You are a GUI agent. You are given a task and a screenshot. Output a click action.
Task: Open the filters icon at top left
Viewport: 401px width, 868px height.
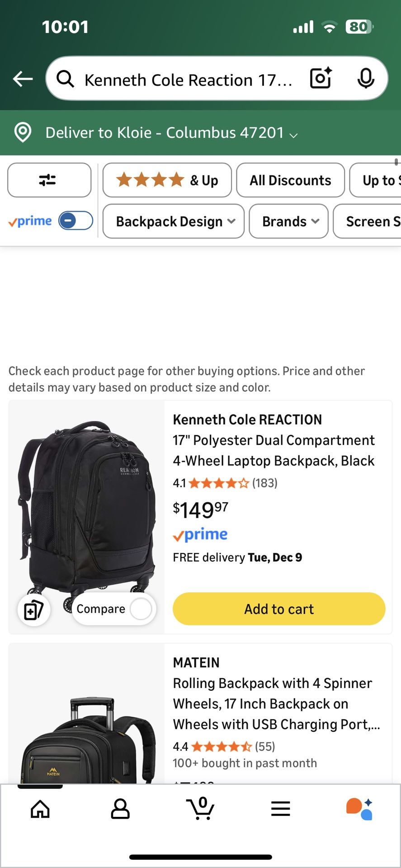[49, 180]
